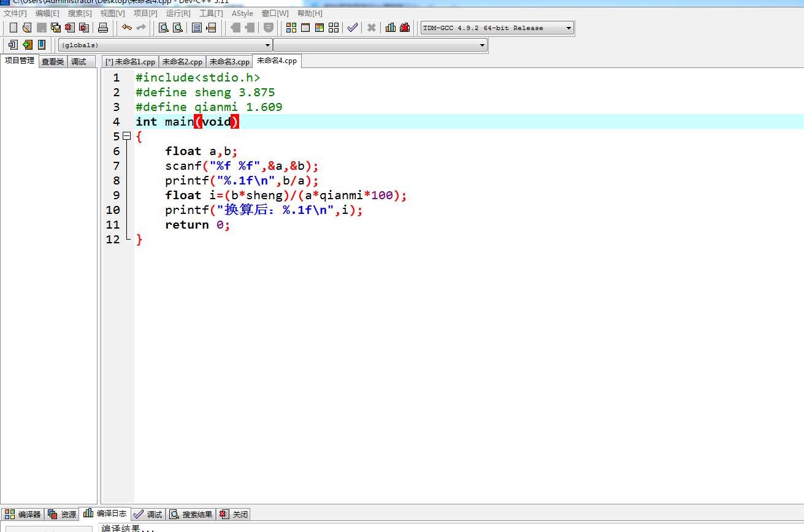Open the 工具[T] menu
Screen dimensions: 804x532
tap(211, 13)
